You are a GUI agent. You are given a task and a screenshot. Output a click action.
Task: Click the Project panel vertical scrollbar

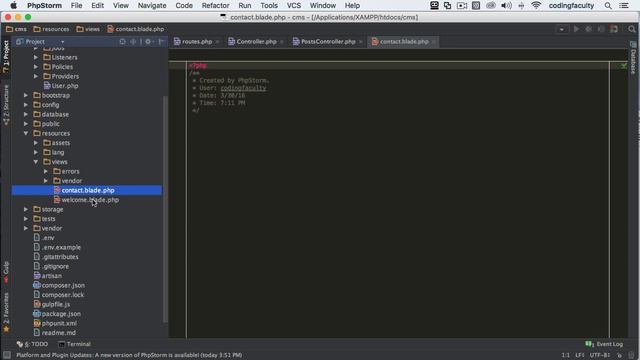coord(165,208)
